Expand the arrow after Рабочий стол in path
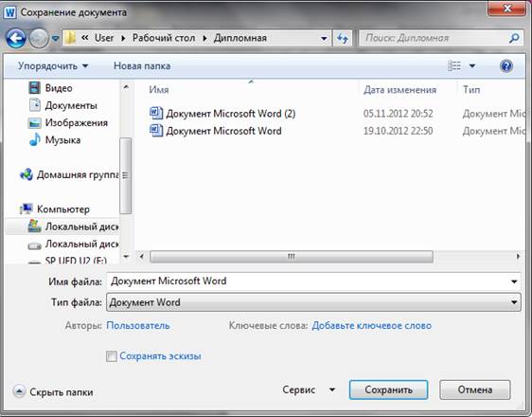532x417 pixels. [204, 38]
